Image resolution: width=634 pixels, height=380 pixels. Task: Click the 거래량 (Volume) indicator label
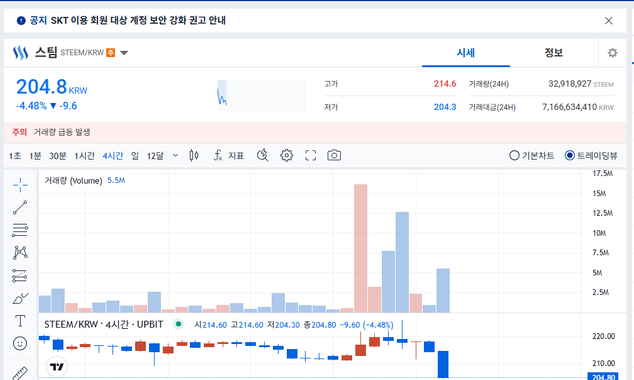point(73,181)
